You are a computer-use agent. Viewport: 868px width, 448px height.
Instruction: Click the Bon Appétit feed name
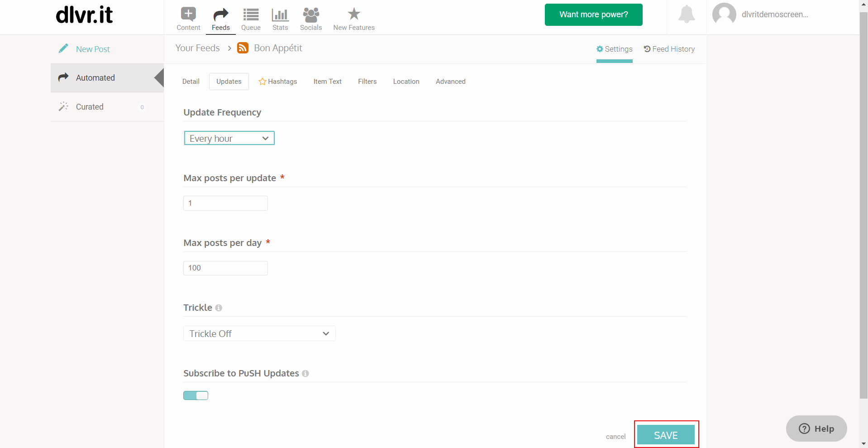tap(278, 48)
